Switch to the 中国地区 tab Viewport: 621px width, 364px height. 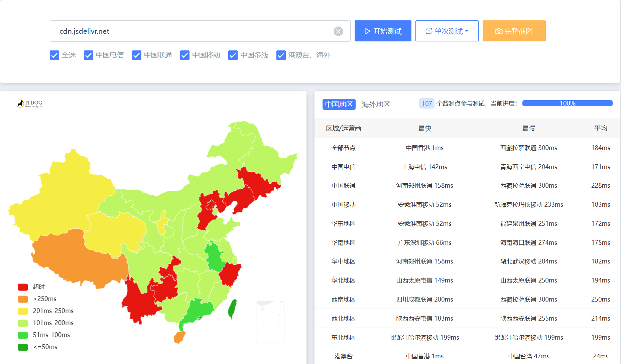pos(339,104)
